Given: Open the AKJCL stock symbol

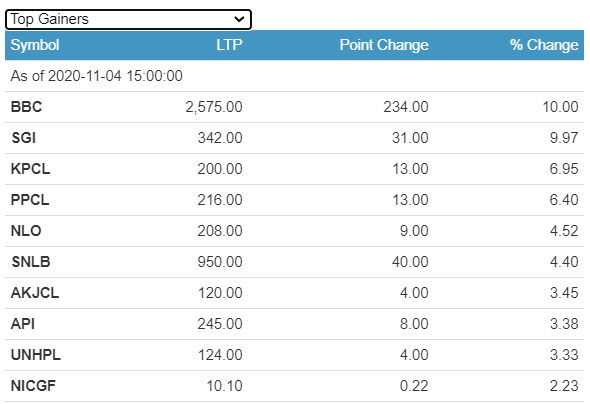Looking at the screenshot, I should coord(35,293).
